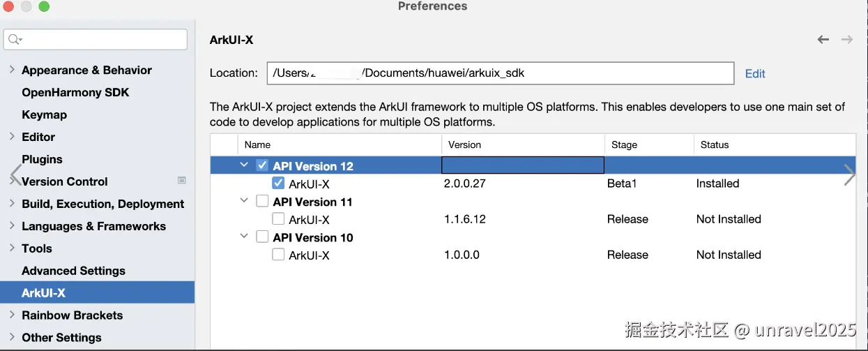Click the search magnifier icon
Viewport: 868px width, 351px height.
pyautogui.click(x=14, y=40)
